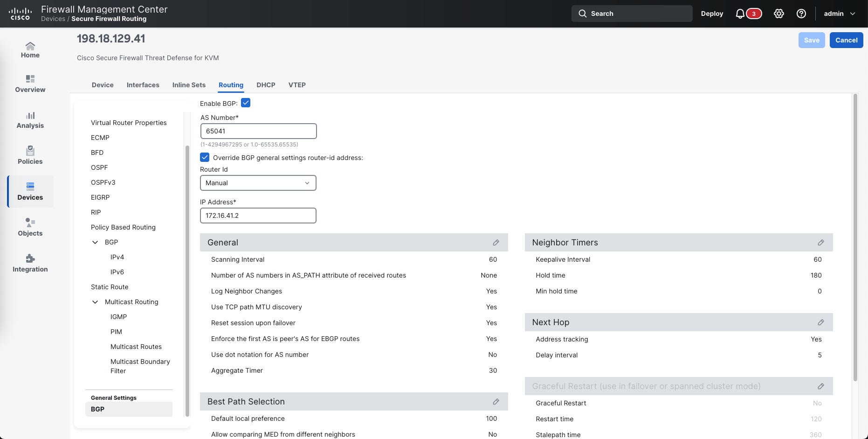
Task: Click the pencil edit icon for General section
Action: pyautogui.click(x=496, y=243)
